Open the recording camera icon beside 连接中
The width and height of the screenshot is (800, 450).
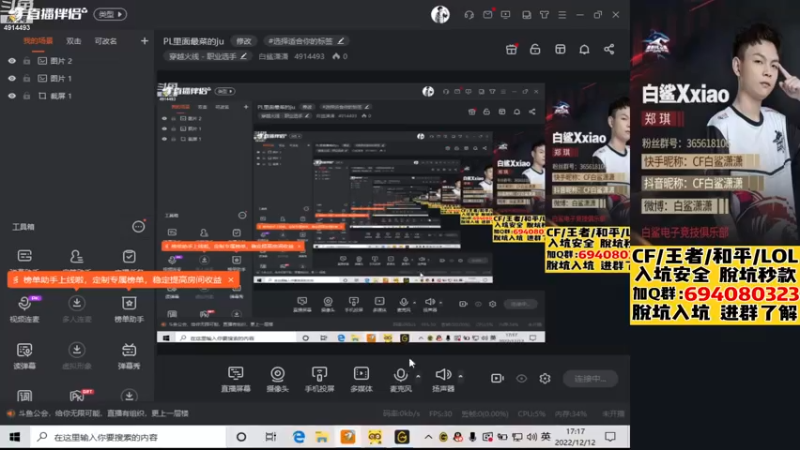click(497, 379)
